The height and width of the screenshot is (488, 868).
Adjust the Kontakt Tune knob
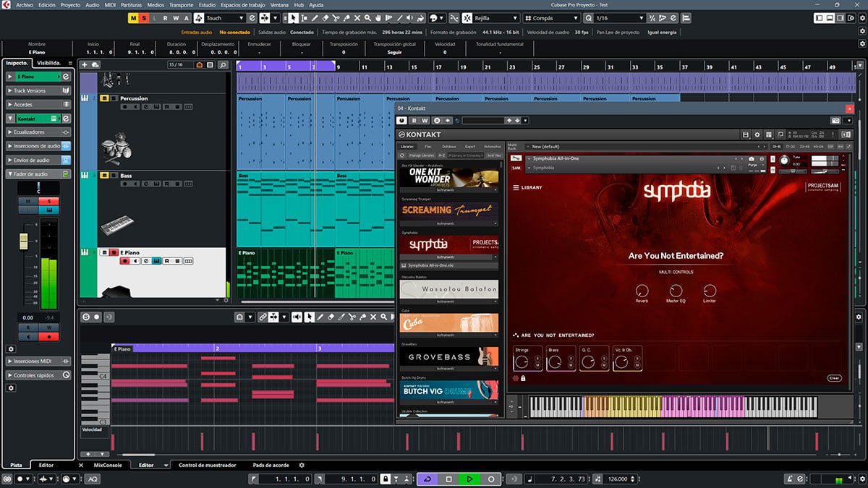click(784, 162)
